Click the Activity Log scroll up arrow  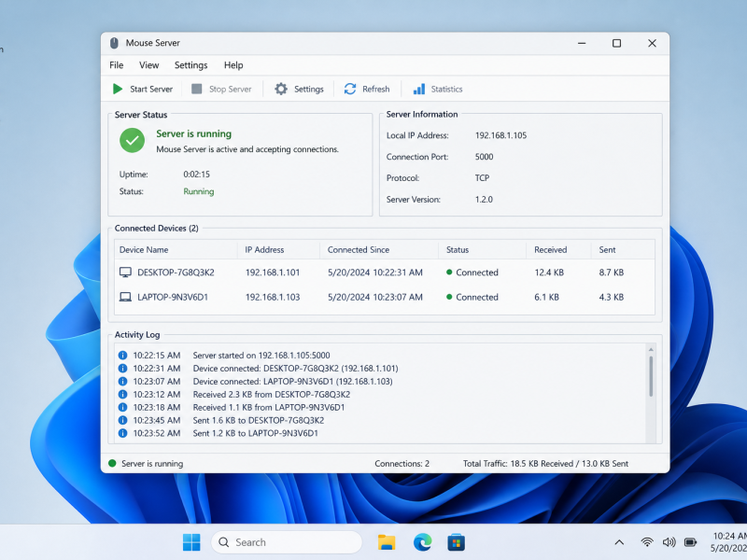(x=651, y=349)
